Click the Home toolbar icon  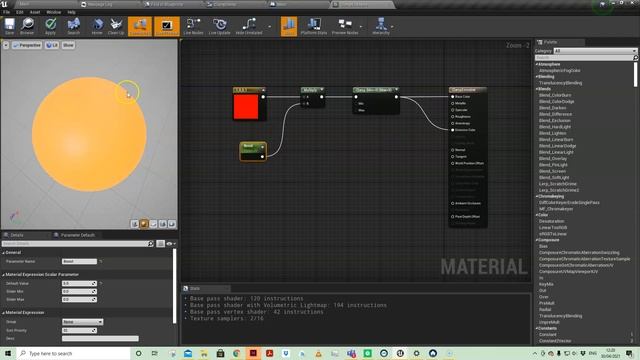click(x=97, y=27)
